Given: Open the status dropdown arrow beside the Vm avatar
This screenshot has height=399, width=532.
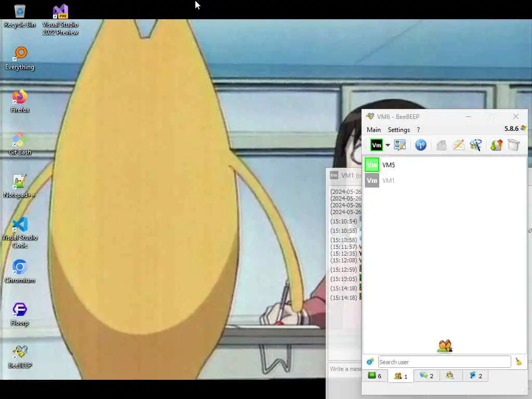Looking at the screenshot, I should (x=388, y=145).
